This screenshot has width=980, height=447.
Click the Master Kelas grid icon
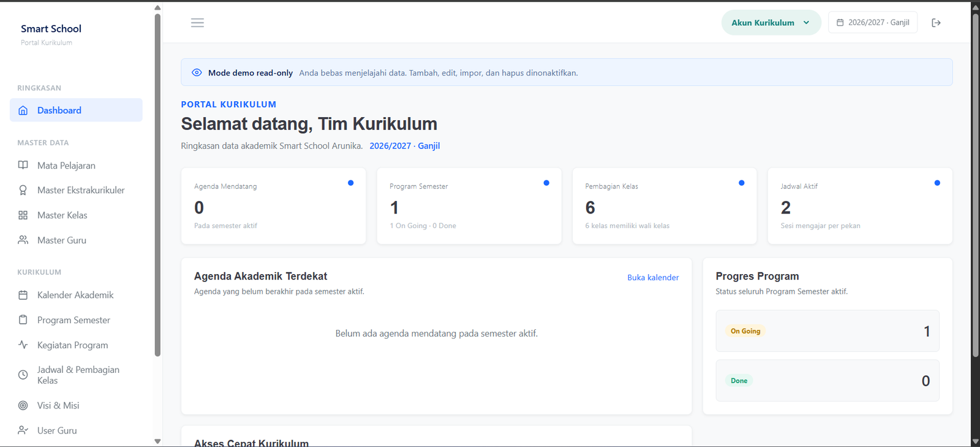coord(23,215)
